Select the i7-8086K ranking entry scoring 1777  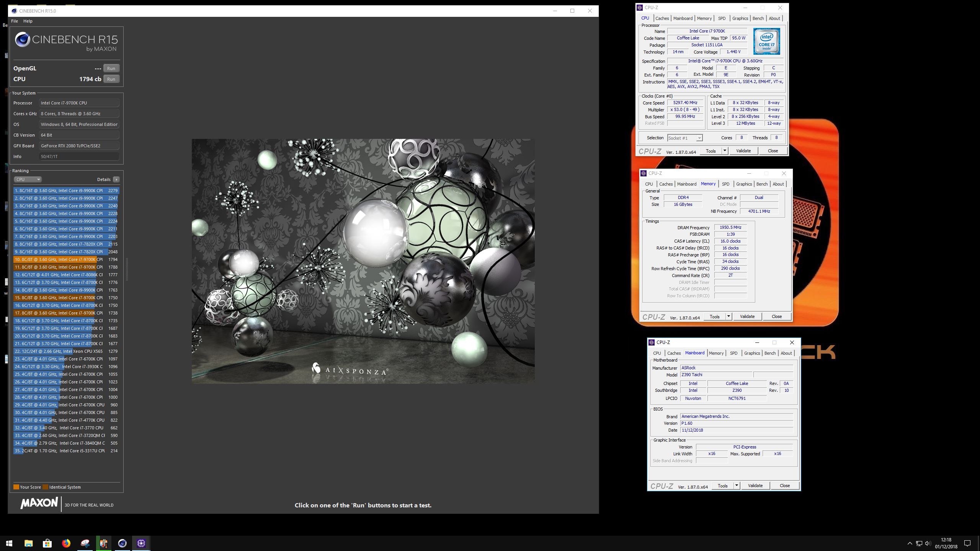(66, 275)
